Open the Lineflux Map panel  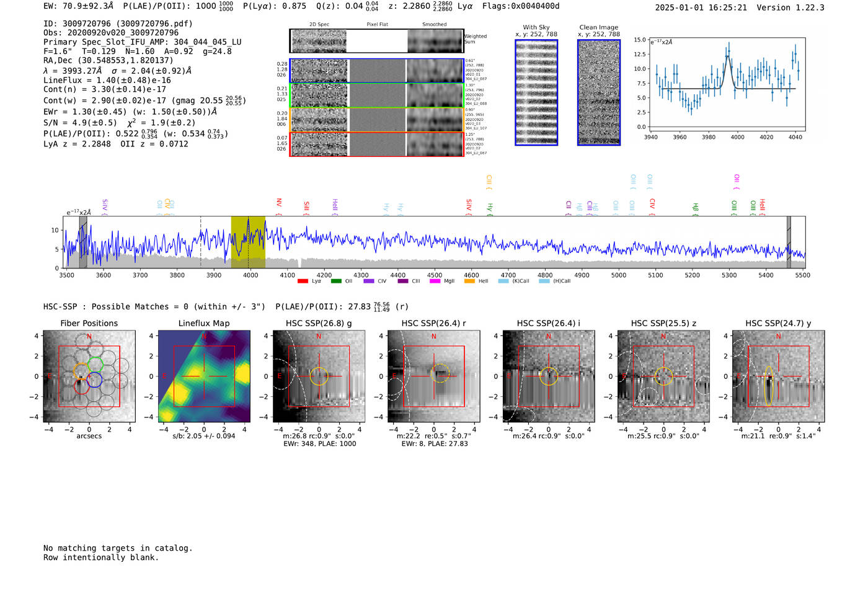(204, 376)
